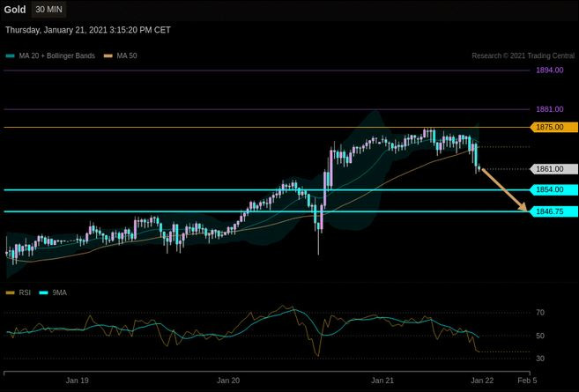Select the 30 MIN timeframe button
Viewport: 579px width, 392px height.
[x=48, y=9]
